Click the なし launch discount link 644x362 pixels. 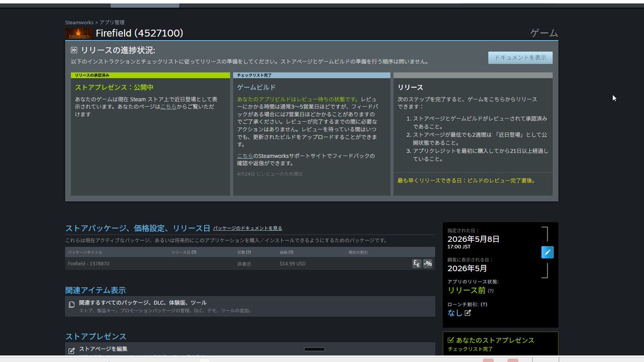coord(455,313)
